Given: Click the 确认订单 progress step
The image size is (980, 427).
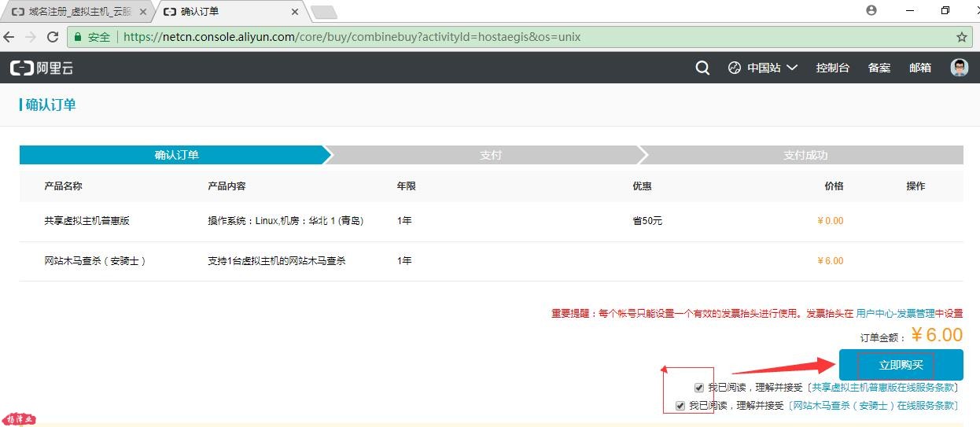Looking at the screenshot, I should tap(177, 155).
